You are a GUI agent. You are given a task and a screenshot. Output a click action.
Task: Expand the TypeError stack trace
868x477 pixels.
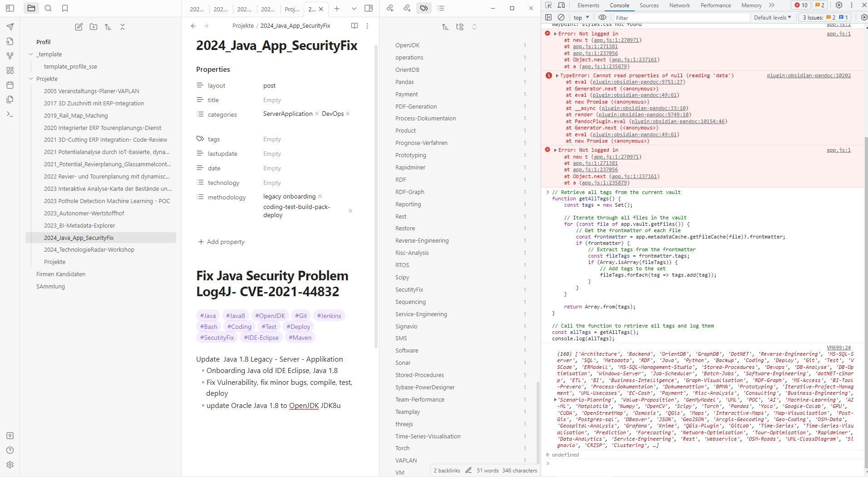tap(557, 75)
